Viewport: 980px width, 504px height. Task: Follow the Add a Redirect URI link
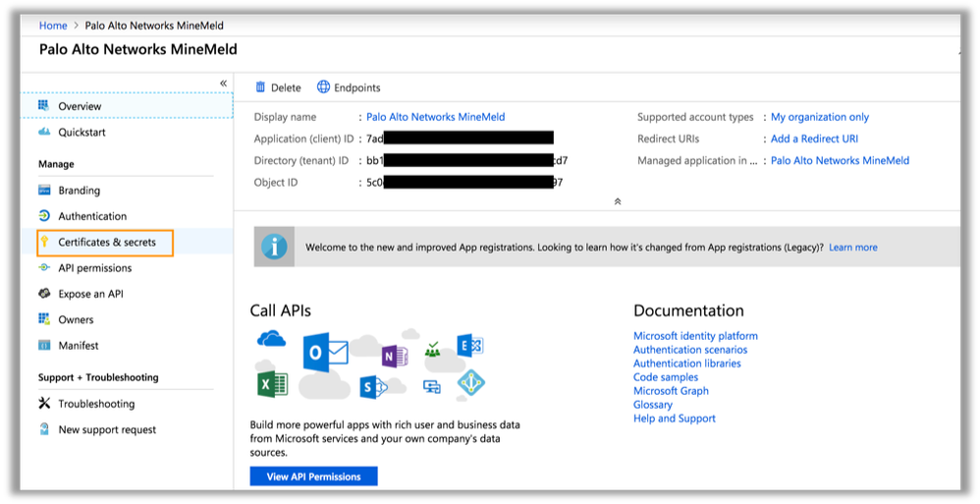pos(814,139)
